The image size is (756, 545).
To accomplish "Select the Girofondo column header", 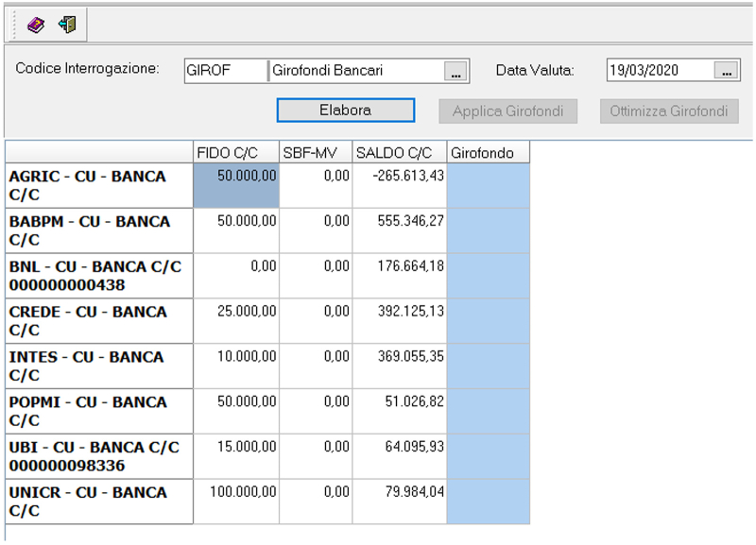I will pos(488,152).
